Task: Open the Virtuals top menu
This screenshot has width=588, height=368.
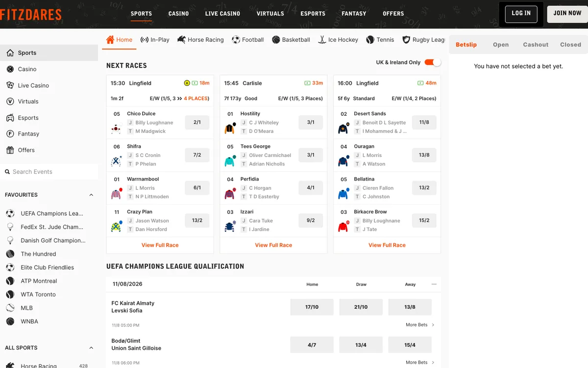Action: 270,14
